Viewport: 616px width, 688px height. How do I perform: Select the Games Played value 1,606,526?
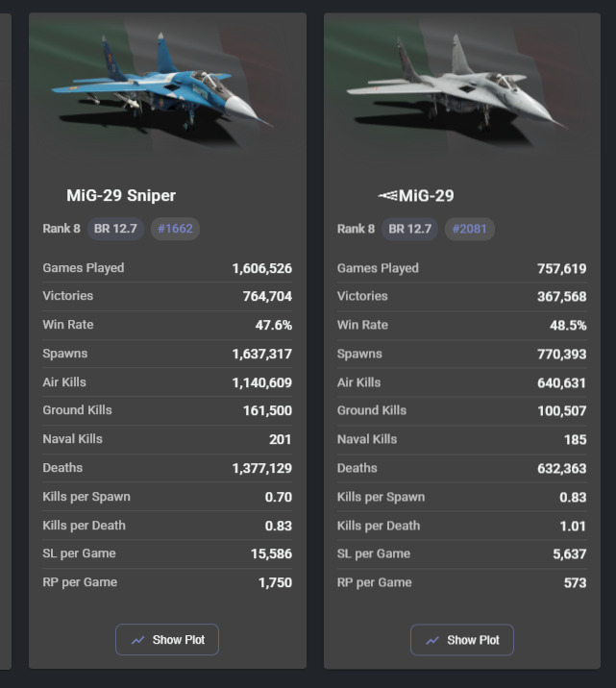pyautogui.click(x=261, y=269)
